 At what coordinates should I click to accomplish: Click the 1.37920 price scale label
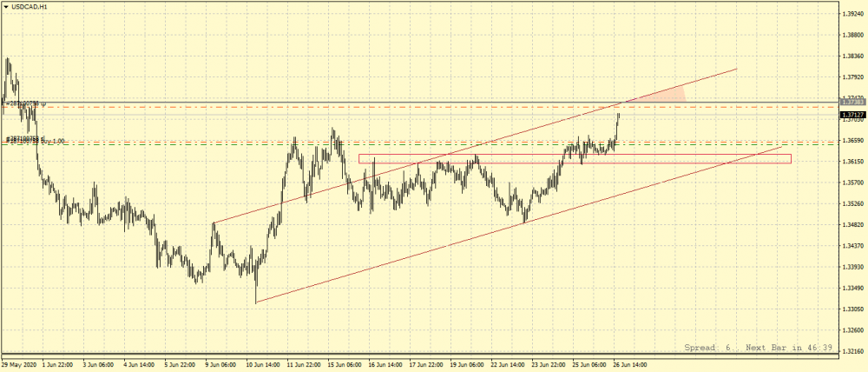coord(853,77)
